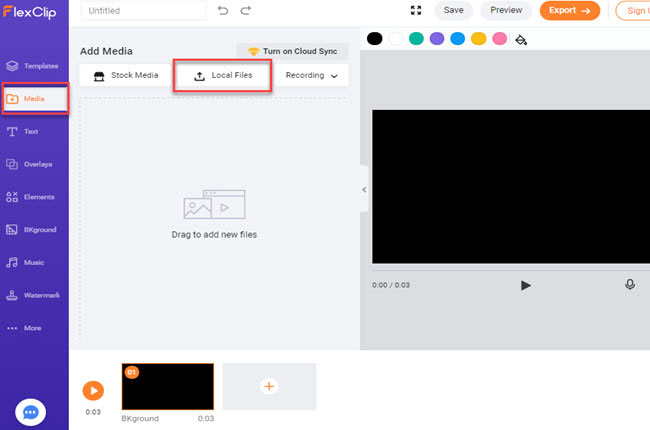The height and width of the screenshot is (430, 650).
Task: Click the undo arrow icon
Action: 223,10
